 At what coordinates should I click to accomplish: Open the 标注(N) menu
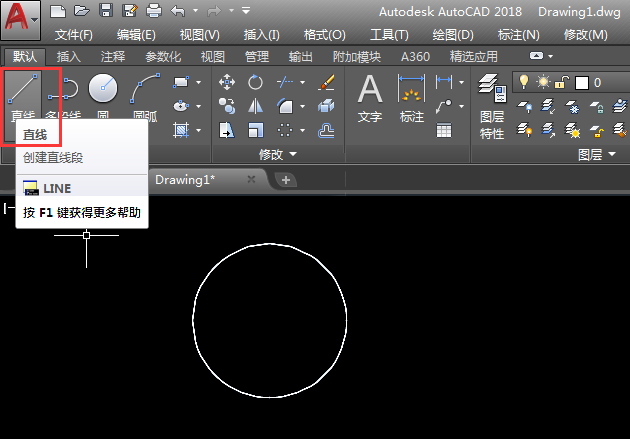coord(518,35)
